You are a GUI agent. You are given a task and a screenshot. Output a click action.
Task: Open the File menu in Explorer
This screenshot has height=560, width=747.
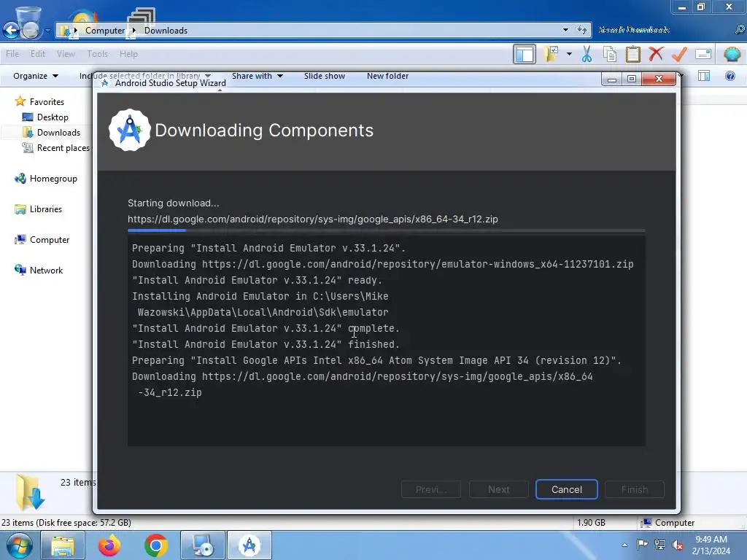pyautogui.click(x=12, y=54)
